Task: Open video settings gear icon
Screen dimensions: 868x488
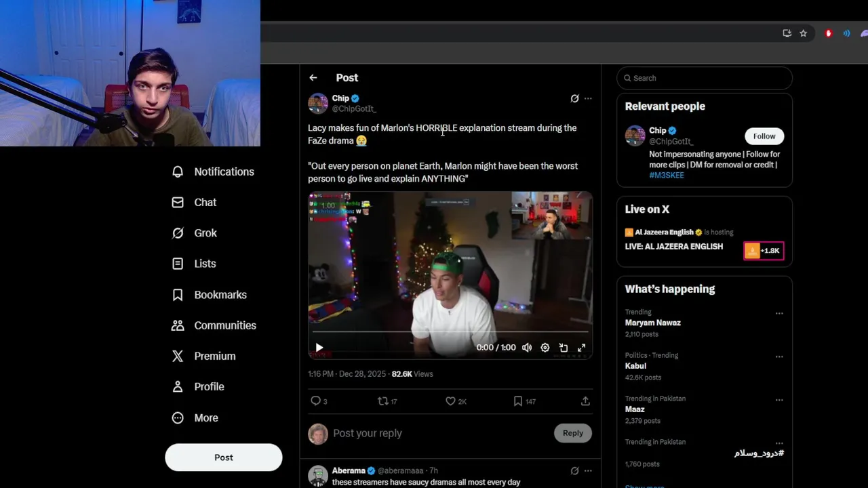Action: click(545, 348)
